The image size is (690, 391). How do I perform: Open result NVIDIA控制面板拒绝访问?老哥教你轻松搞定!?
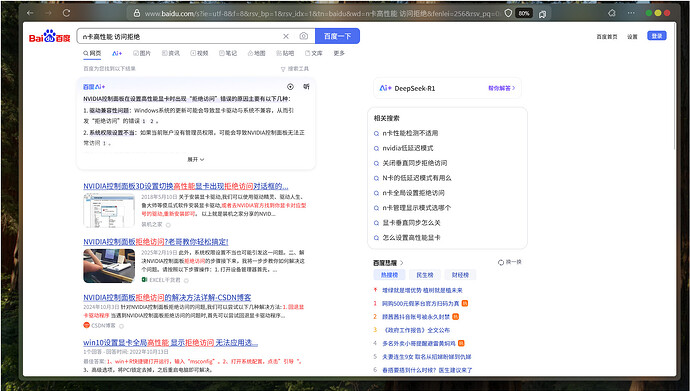pos(156,241)
